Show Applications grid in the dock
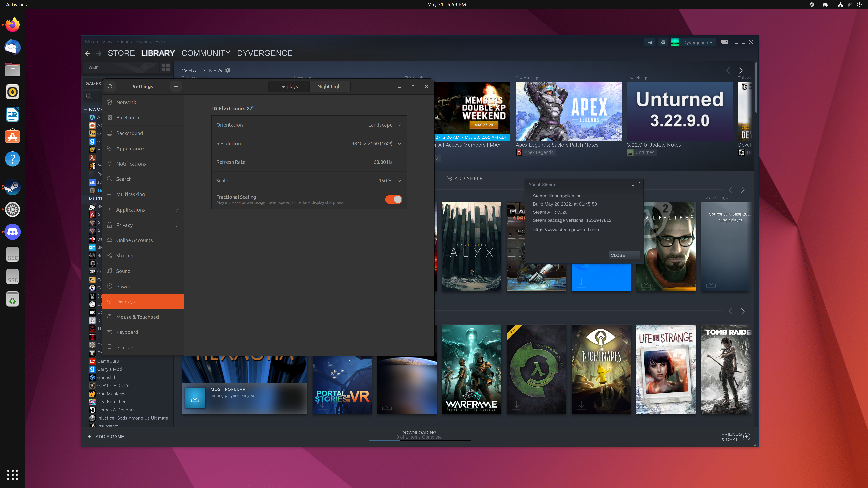868x488 pixels. (13, 474)
